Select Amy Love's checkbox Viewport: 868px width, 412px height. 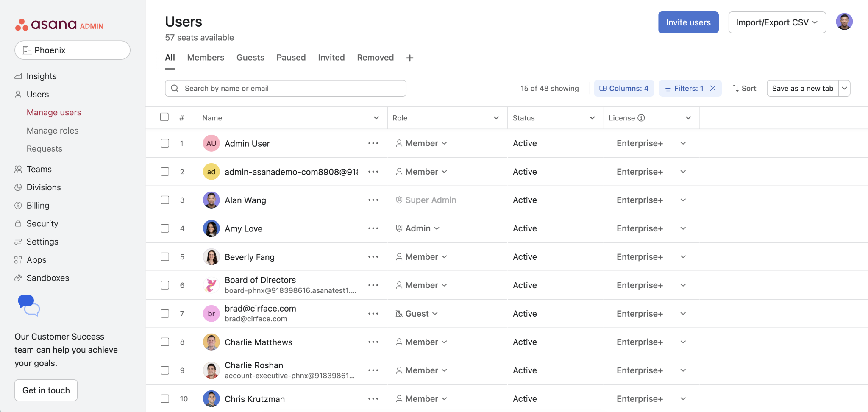[165, 228]
